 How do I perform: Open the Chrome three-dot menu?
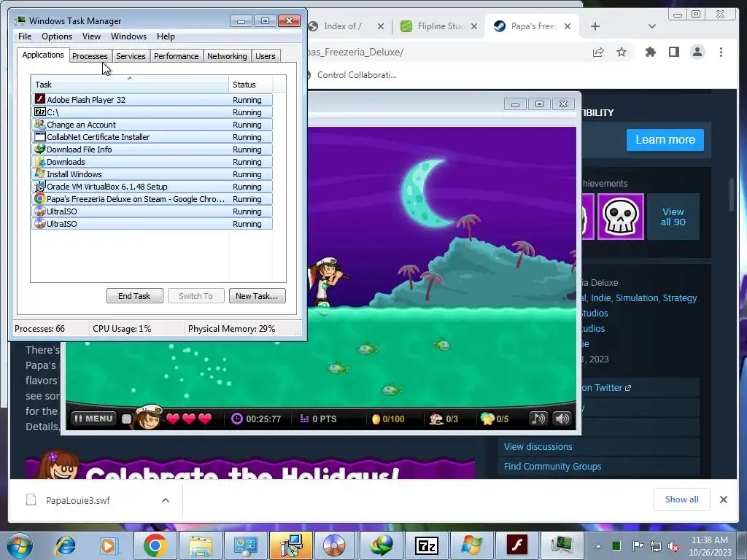coord(721,52)
